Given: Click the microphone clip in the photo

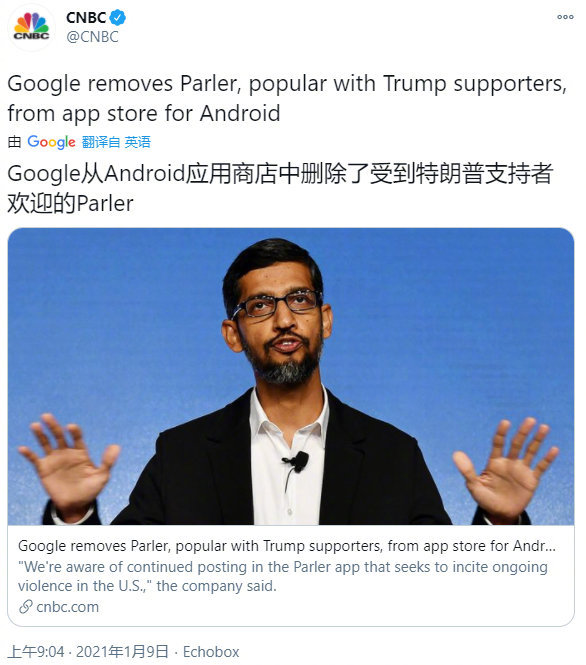Looking at the screenshot, I should coord(297,462).
